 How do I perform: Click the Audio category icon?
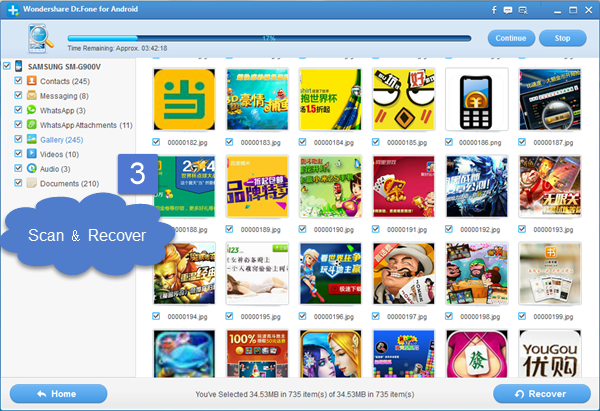32,168
